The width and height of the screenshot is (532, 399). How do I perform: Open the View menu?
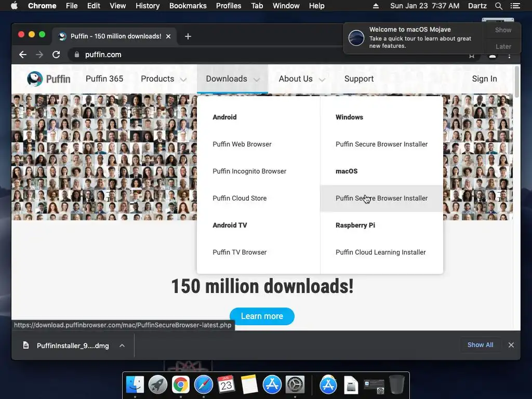click(118, 6)
